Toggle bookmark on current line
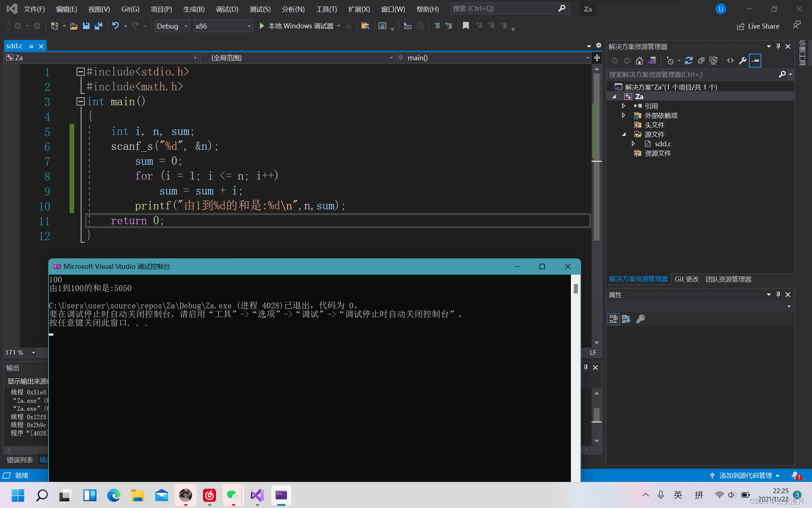 466,26
